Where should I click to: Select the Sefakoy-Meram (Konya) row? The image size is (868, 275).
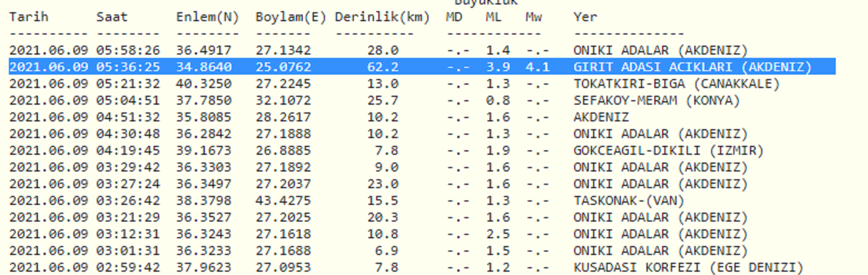click(656, 100)
